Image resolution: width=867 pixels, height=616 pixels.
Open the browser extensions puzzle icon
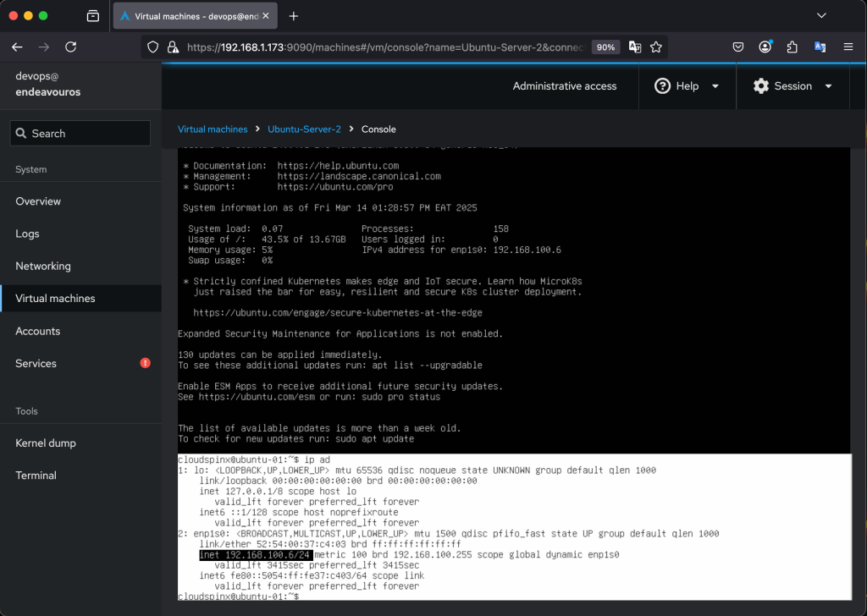tap(792, 47)
